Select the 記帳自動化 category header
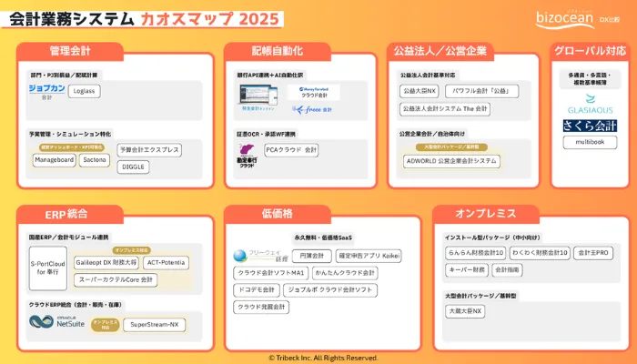Image resolution: width=637 pixels, height=364 pixels. tap(277, 51)
